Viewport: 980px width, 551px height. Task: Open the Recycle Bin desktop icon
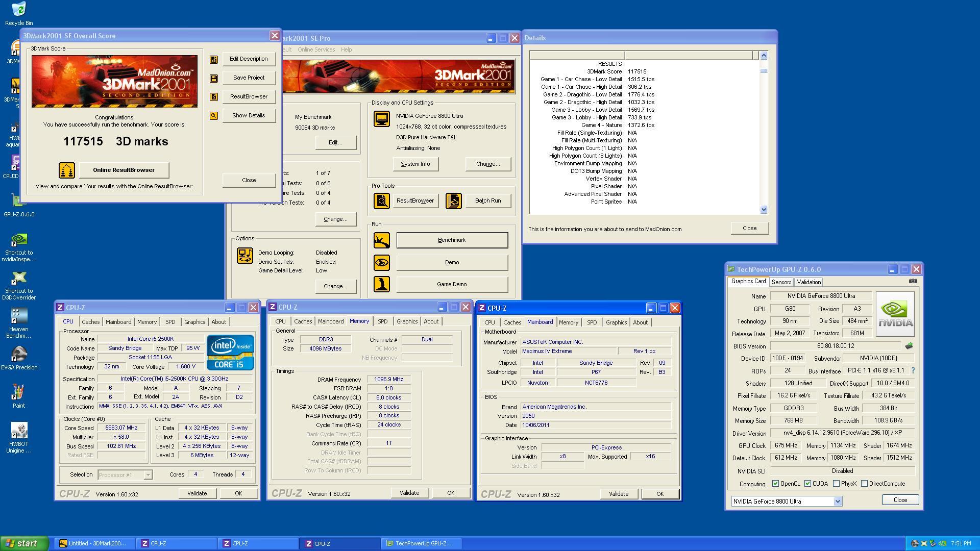pos(19,14)
